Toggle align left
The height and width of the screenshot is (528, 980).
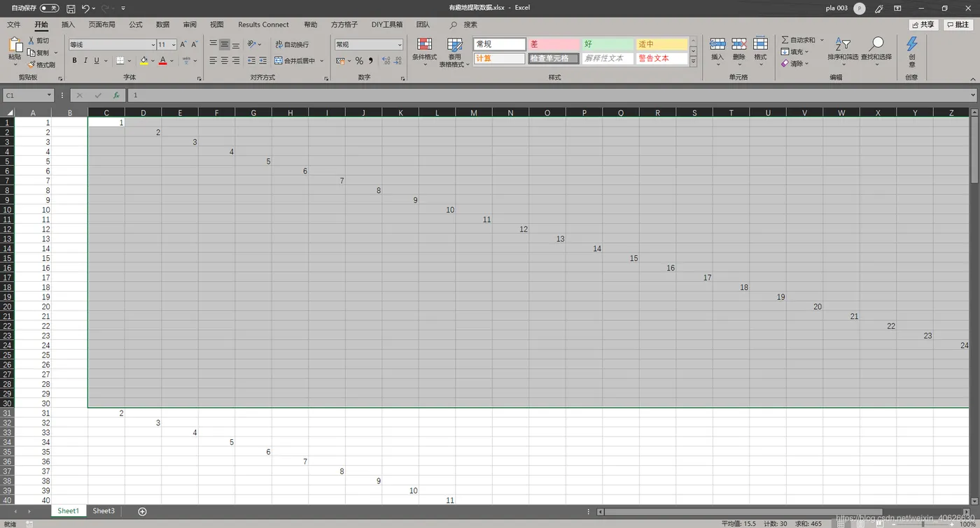[213, 61]
